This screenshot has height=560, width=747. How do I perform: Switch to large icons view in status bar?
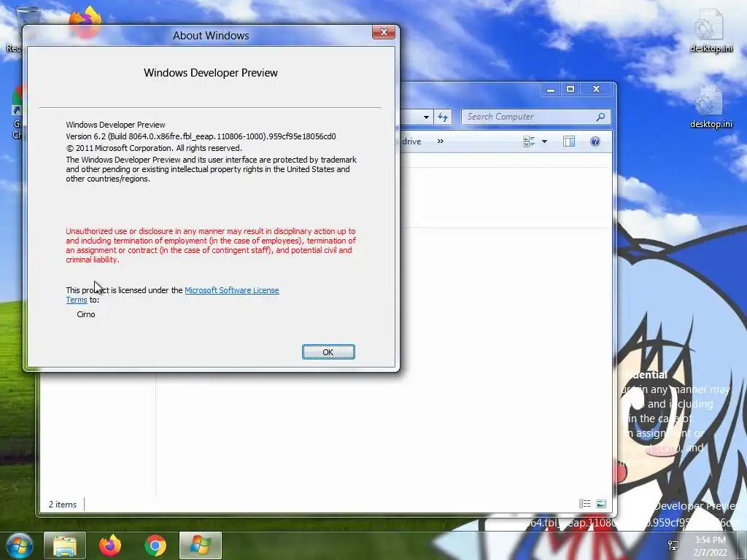(x=601, y=503)
